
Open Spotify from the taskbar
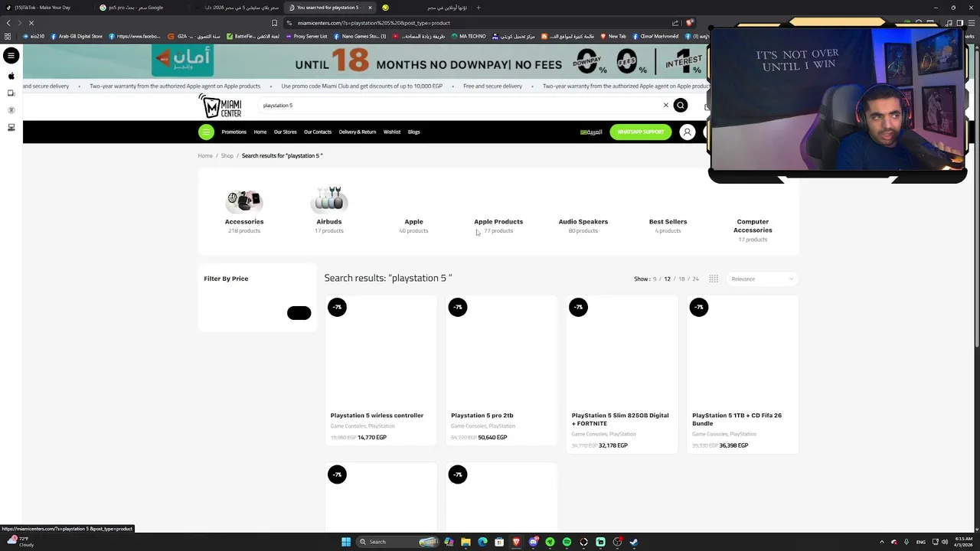pos(567,542)
